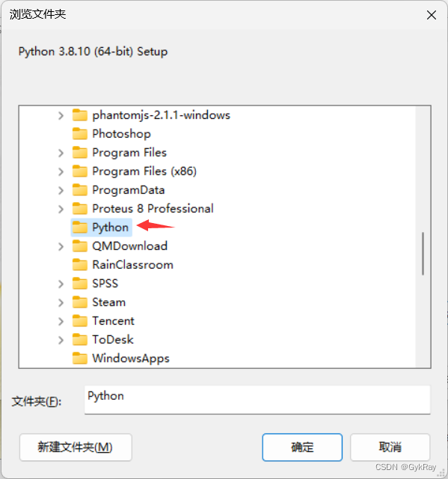This screenshot has width=448, height=479.
Task: Expand the Program Files (x86) tree node
Action: (61, 171)
